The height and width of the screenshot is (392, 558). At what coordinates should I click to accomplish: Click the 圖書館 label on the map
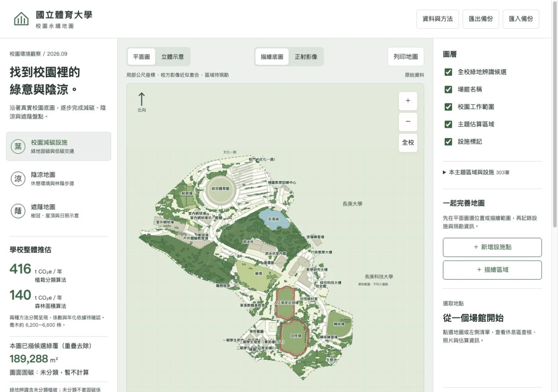(269, 262)
